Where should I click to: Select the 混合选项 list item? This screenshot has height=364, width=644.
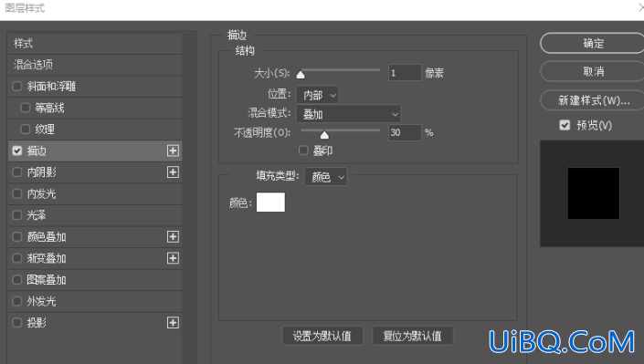point(95,65)
